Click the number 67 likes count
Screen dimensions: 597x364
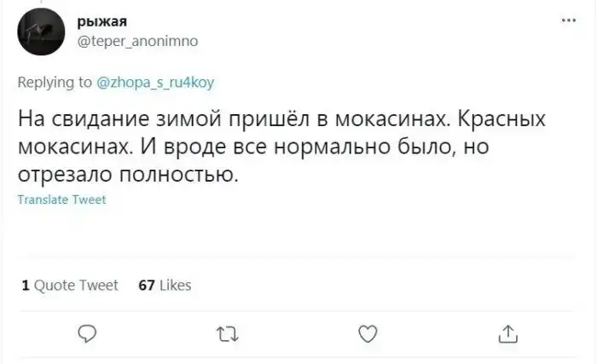pos(145,285)
